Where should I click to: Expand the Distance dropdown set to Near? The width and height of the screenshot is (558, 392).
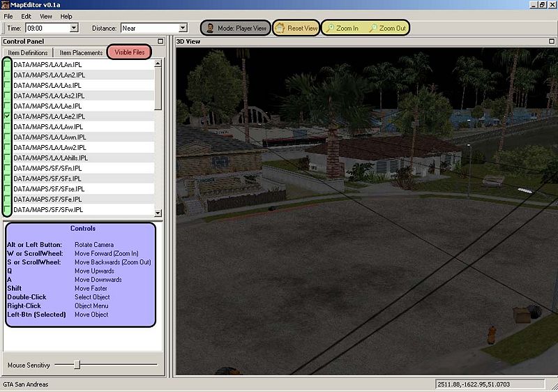click(x=183, y=29)
